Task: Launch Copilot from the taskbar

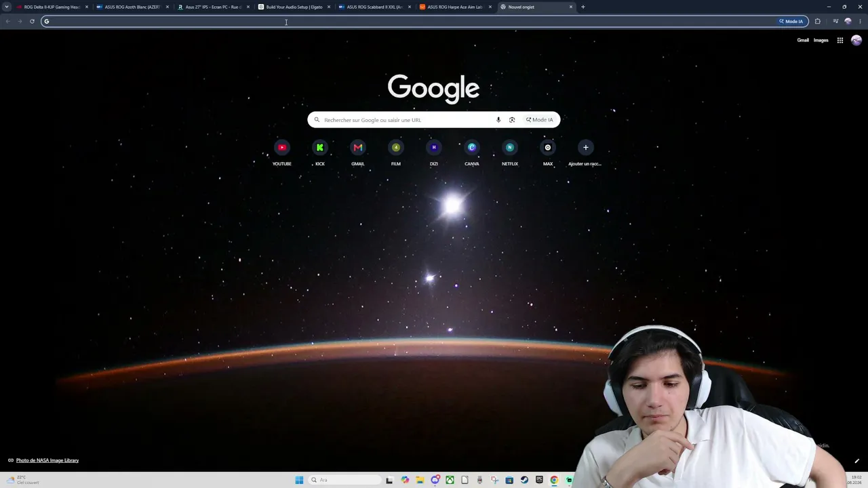Action: (405, 480)
